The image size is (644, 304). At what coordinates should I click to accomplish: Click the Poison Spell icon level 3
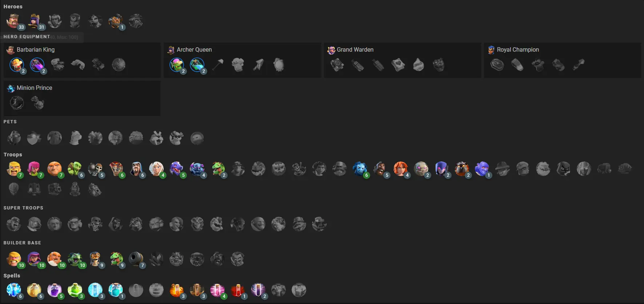177,290
